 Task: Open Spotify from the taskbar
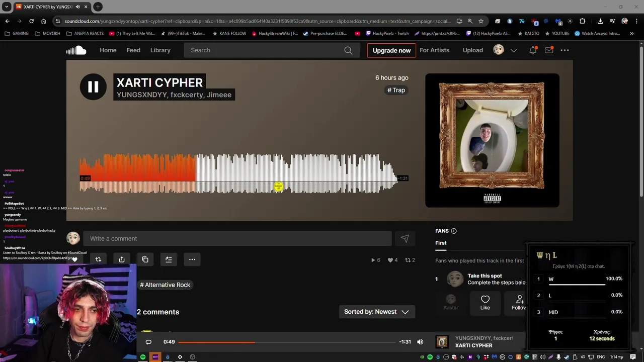(143, 357)
